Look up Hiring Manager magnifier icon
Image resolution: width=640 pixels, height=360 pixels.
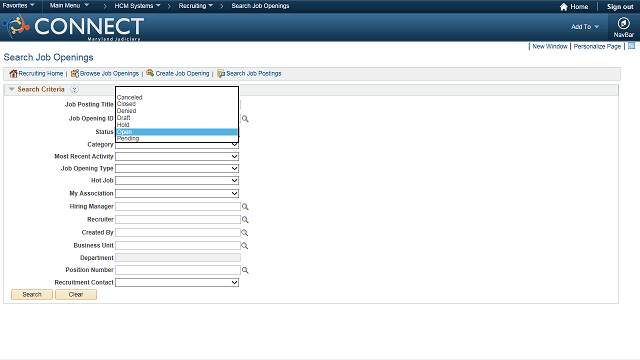click(x=245, y=207)
